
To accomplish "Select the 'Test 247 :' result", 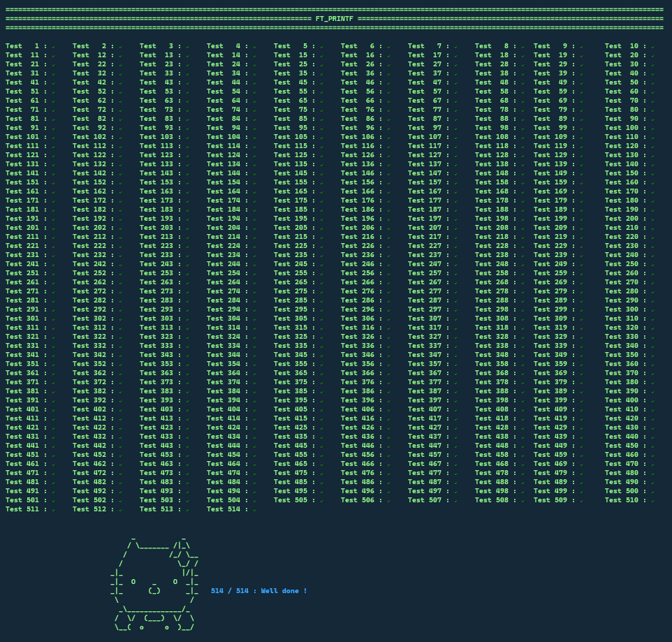I will pyautogui.click(x=429, y=264).
